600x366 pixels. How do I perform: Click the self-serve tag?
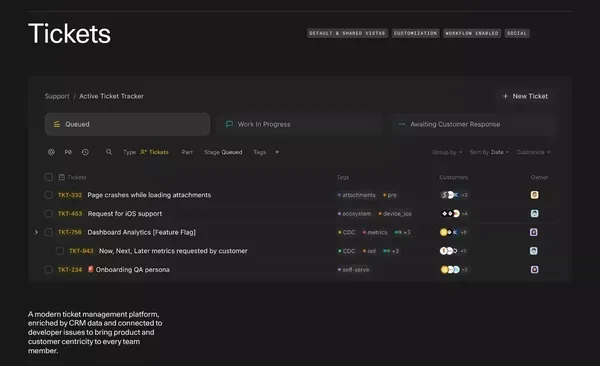click(x=353, y=270)
